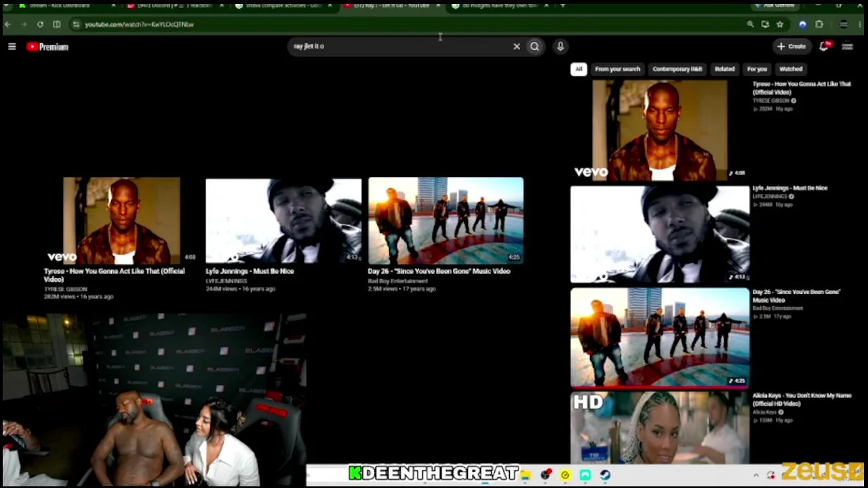The image size is (868, 488).
Task: Click end-screen title 'Tyrese - How You Gonna Act'
Action: coord(114,275)
